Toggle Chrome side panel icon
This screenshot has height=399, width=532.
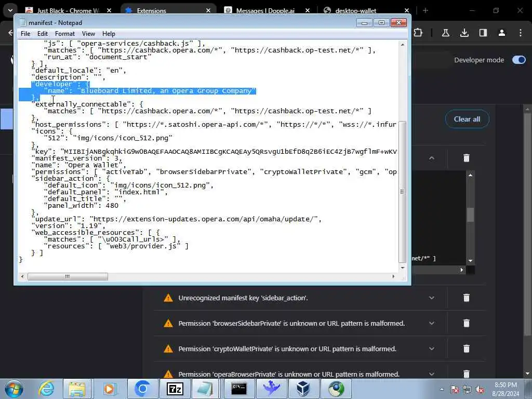[483, 33]
